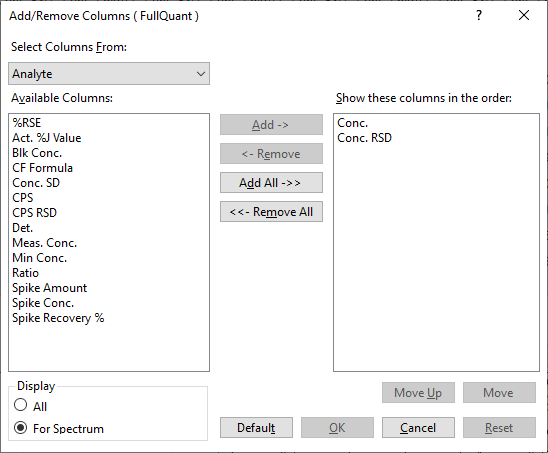Select Act. %J Value list entry
The width and height of the screenshot is (548, 453).
46,138
